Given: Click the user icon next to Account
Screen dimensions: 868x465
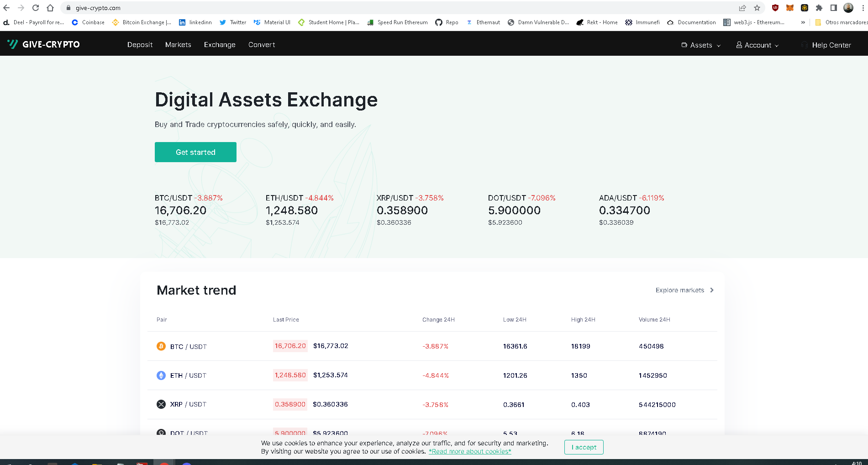Looking at the screenshot, I should 738,45.
